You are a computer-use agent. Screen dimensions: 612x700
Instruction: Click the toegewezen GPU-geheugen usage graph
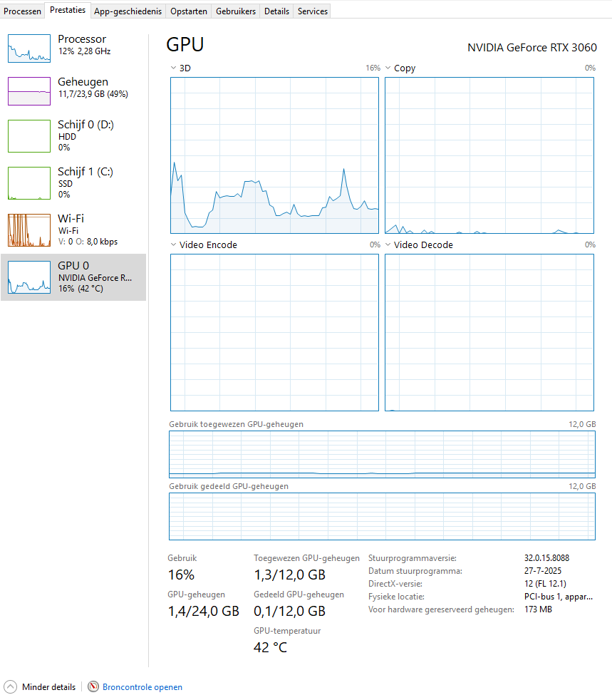click(x=383, y=454)
